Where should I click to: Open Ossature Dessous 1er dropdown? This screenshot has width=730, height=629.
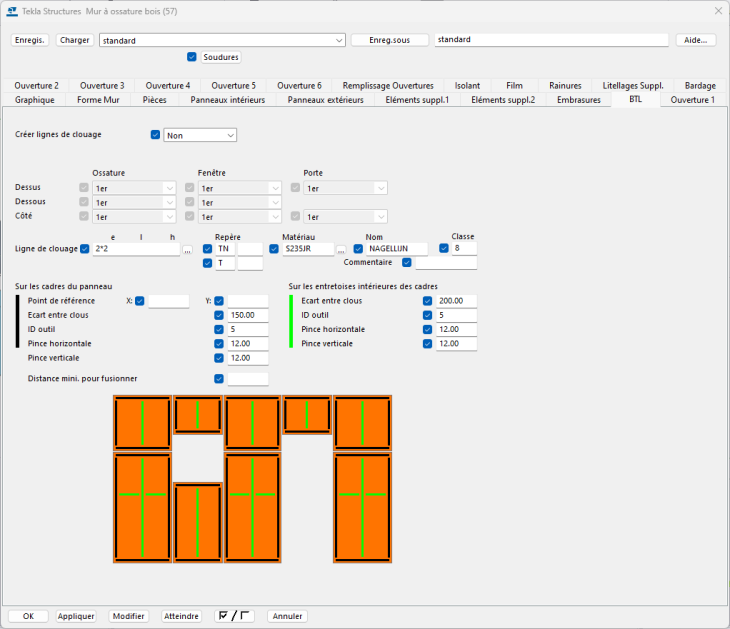[134, 203]
